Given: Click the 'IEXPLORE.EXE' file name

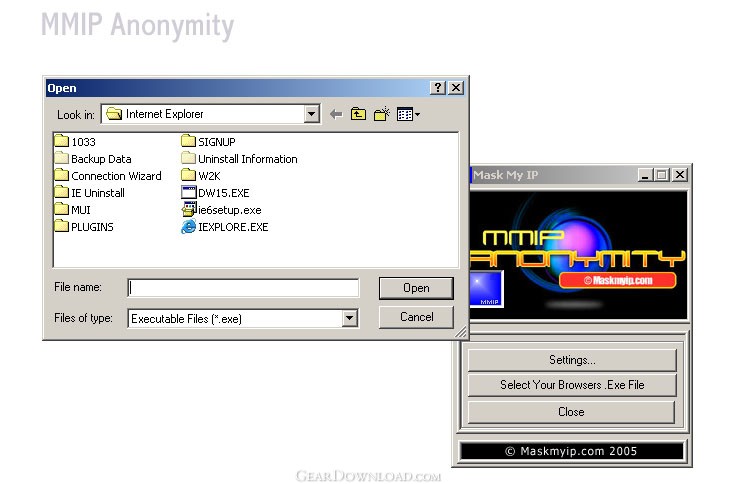Looking at the screenshot, I should click(x=233, y=227).
